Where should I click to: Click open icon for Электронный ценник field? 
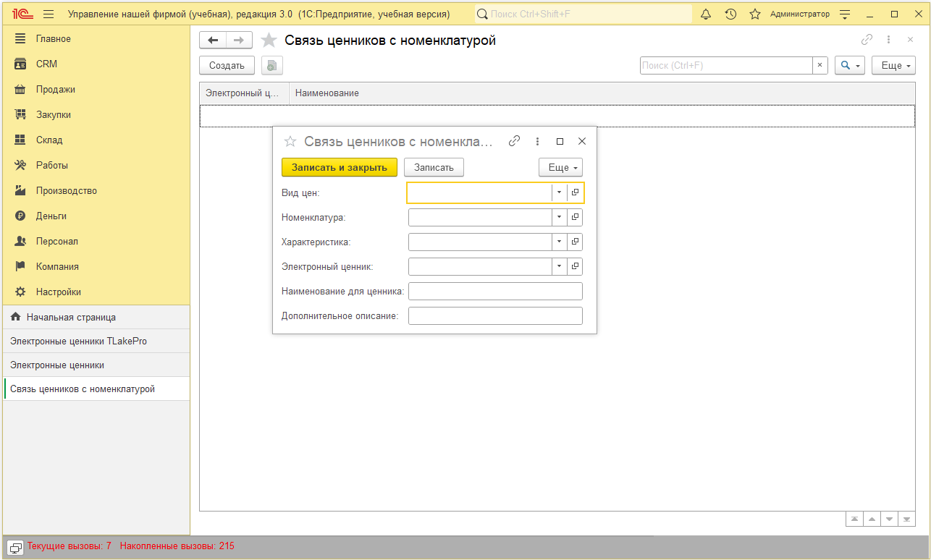point(575,266)
